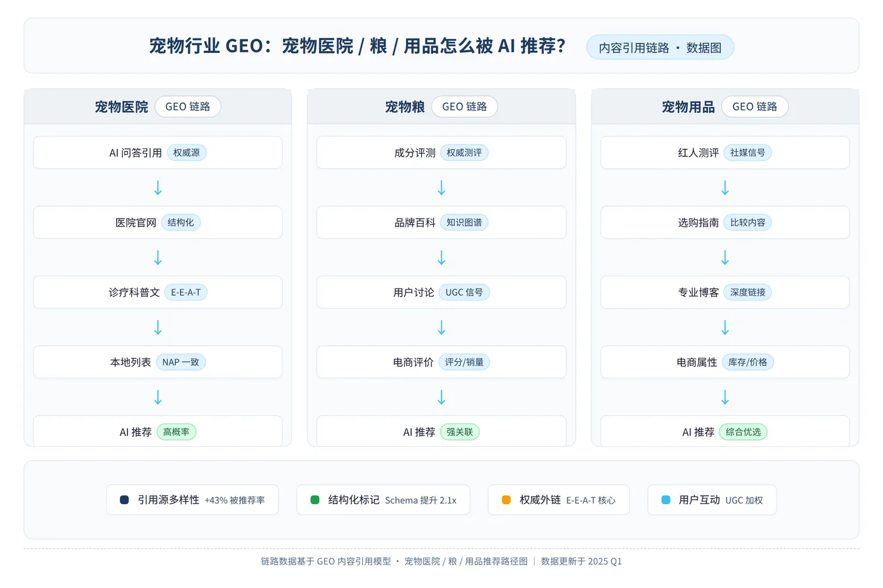Click the 比较内容 tag
The height and width of the screenshot is (588, 883).
747,222
